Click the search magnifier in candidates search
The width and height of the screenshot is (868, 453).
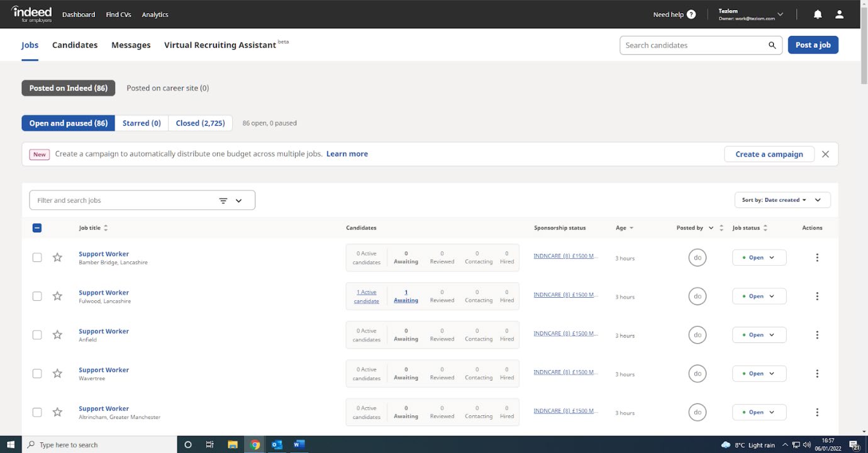tap(772, 45)
